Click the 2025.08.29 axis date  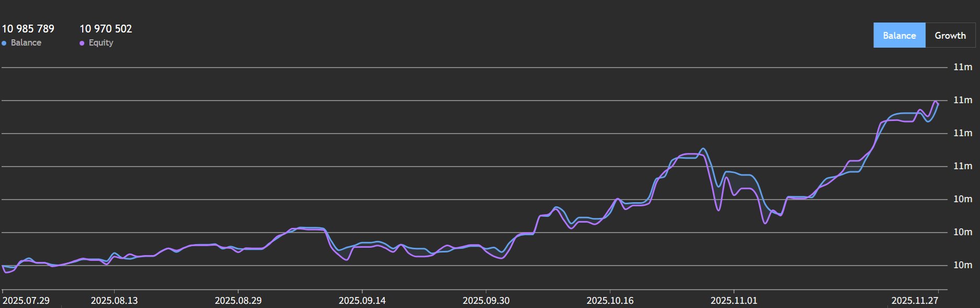point(238,301)
